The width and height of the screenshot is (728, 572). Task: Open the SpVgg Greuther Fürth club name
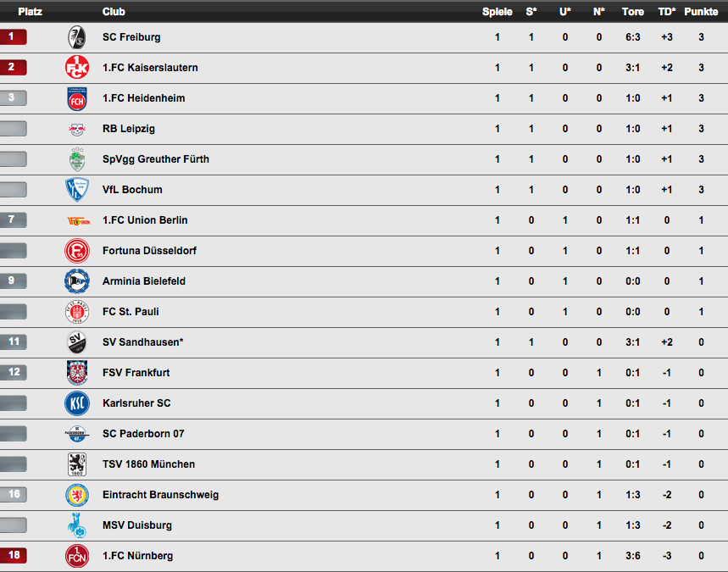(156, 159)
